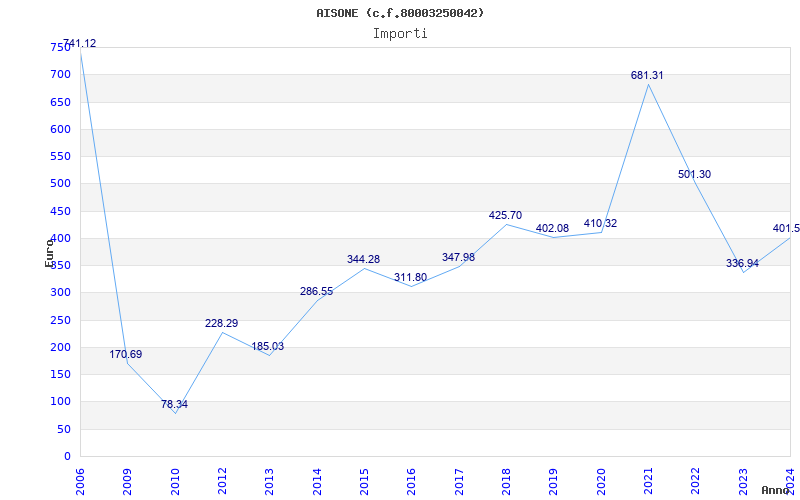Click the 2006 x-axis year label

pos(80,481)
